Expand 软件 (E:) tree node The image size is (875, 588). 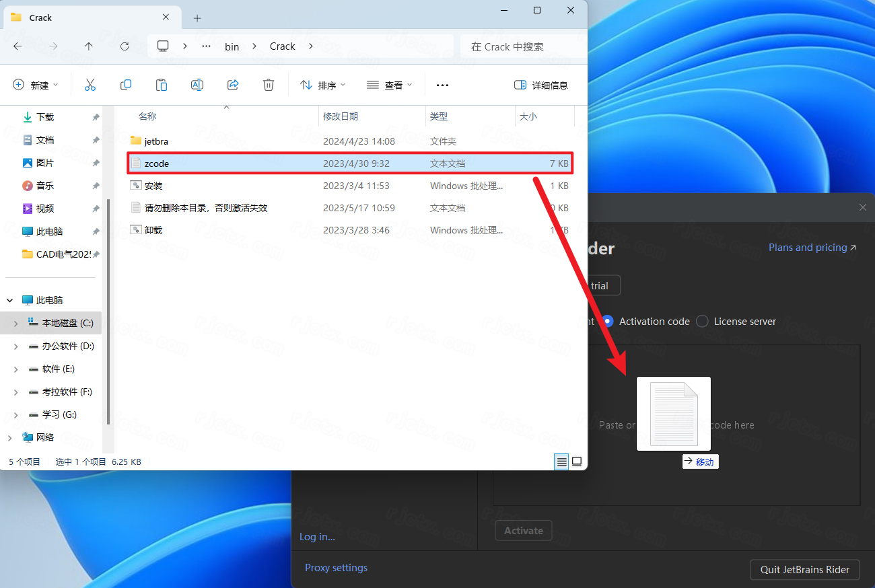coord(15,369)
